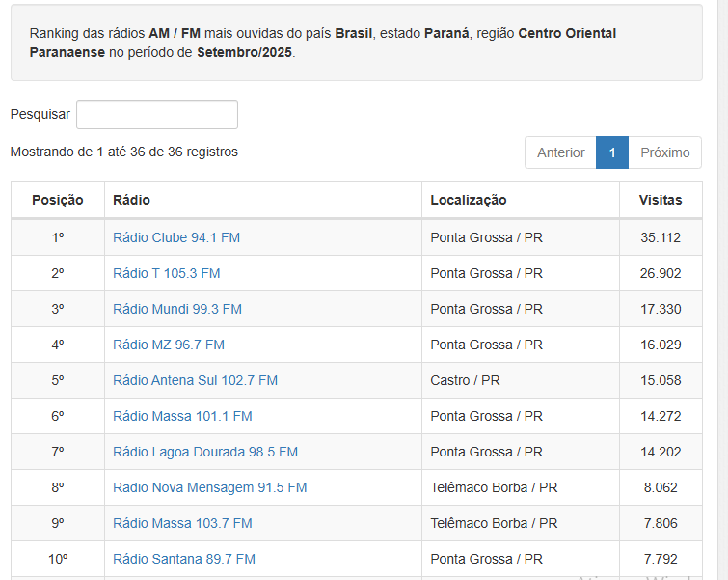Open Rádio Antena Sul 102.7 FM link
This screenshot has width=728, height=580.
(195, 380)
